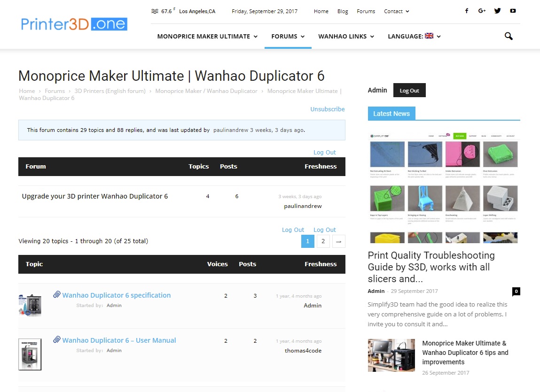Click Admin starter of specification topic

[114, 305]
